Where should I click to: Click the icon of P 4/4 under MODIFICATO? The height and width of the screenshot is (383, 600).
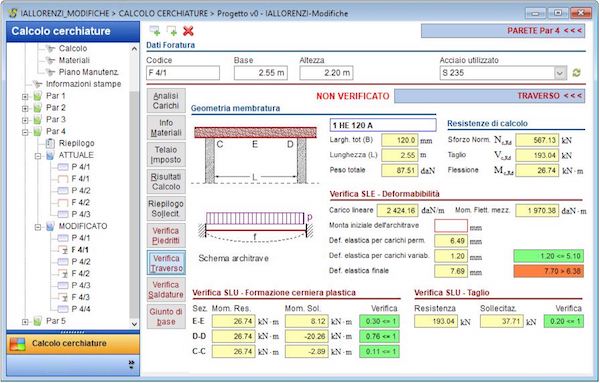point(63,310)
